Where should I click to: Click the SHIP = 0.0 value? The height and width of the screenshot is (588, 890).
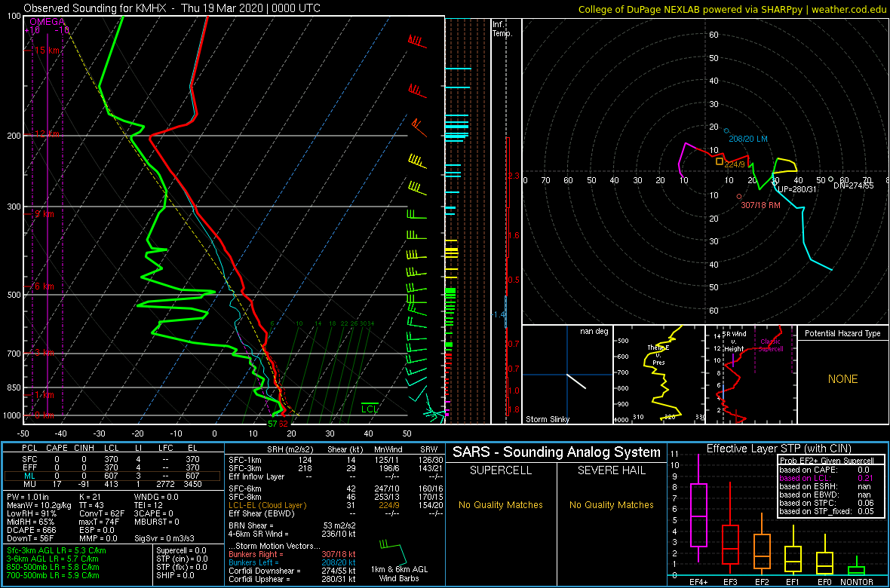176,575
